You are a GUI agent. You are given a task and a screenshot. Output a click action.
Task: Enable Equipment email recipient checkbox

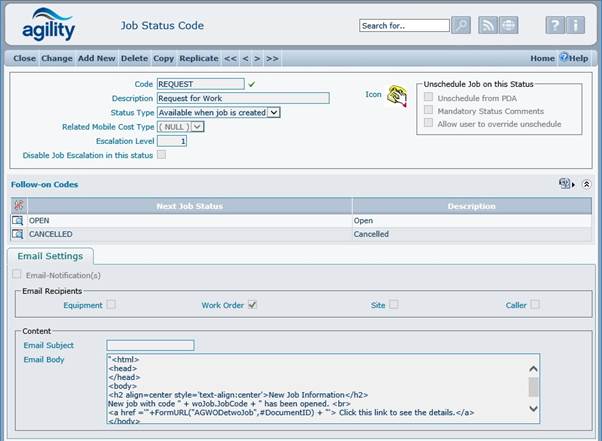(111, 304)
